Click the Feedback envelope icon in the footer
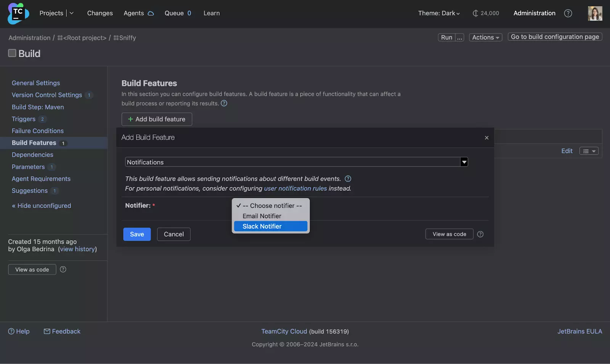 tap(46, 331)
